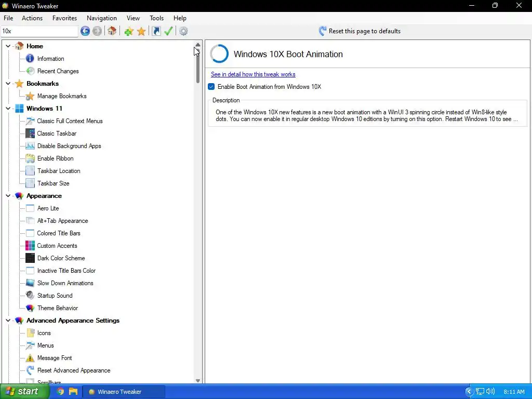Uncheck Enable Boot Animation from Windows 10X
The width and height of the screenshot is (532, 399).
click(x=211, y=87)
